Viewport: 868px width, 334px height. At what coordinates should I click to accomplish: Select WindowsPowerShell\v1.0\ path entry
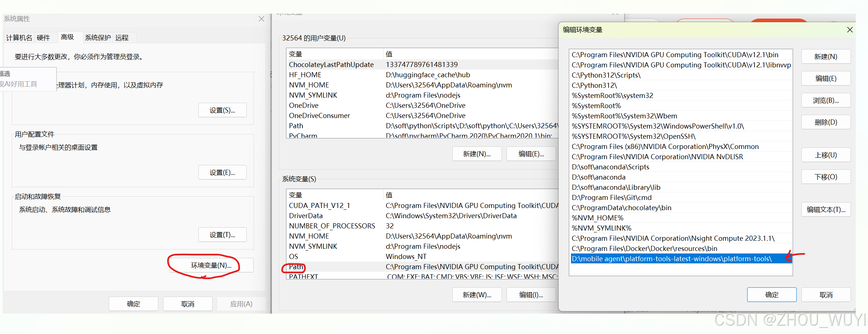tap(681, 126)
